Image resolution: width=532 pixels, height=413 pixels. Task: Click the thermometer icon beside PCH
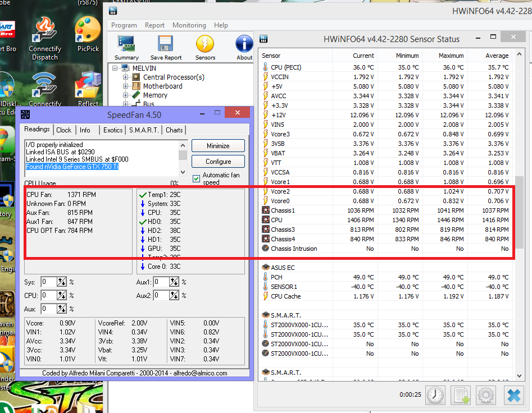pos(265,277)
